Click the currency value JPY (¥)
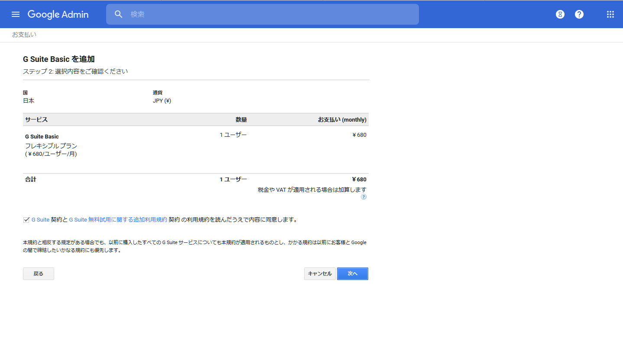623x364 pixels. 162,101
